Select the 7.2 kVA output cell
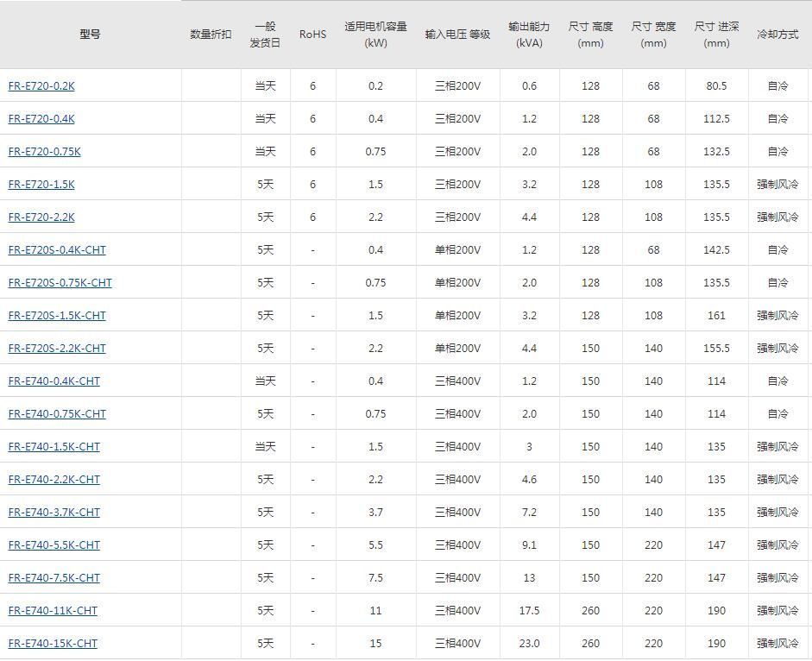Image resolution: width=812 pixels, height=661 pixels. [529, 513]
